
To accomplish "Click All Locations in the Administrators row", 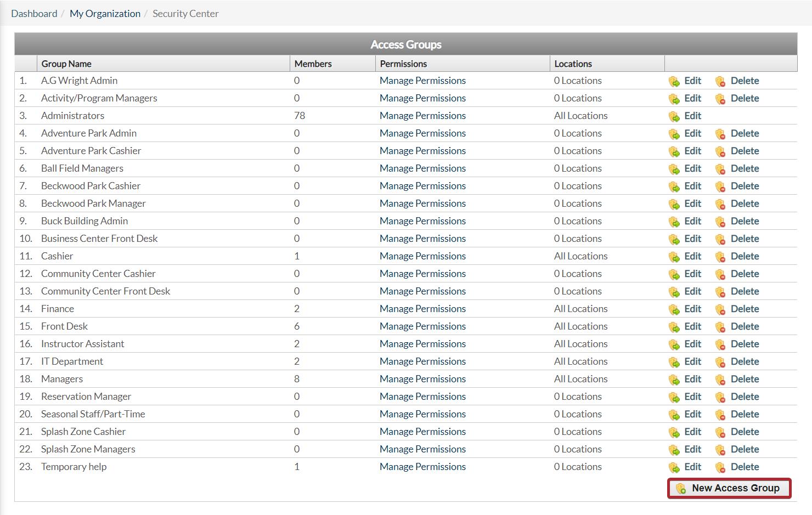I will pyautogui.click(x=580, y=116).
